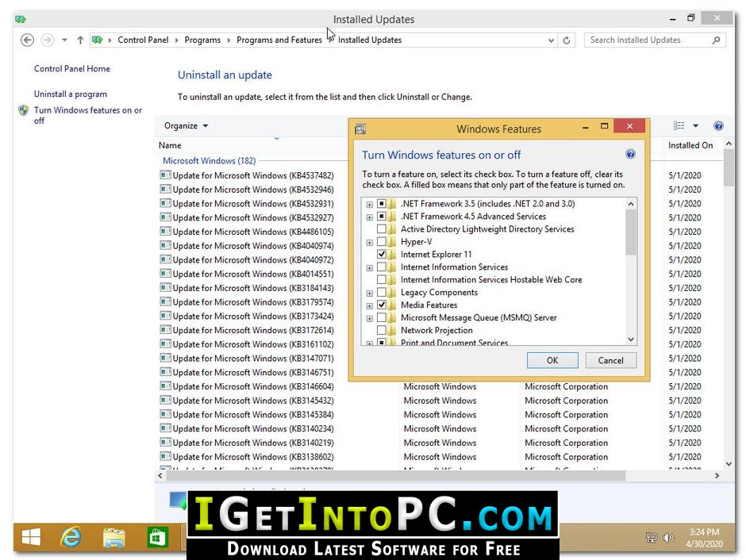The image size is (746, 560).
Task: Open Uninstall a program link
Action: pos(71,94)
